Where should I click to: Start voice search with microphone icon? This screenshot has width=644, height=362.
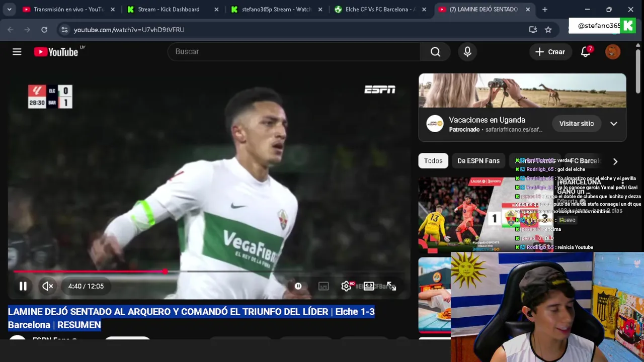click(467, 52)
